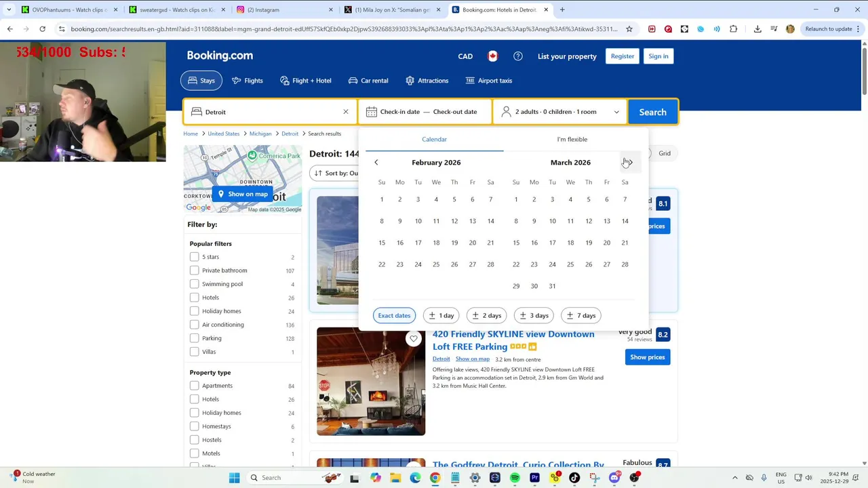Check the 5 stars filter
This screenshot has height=488, width=868.
195,257
